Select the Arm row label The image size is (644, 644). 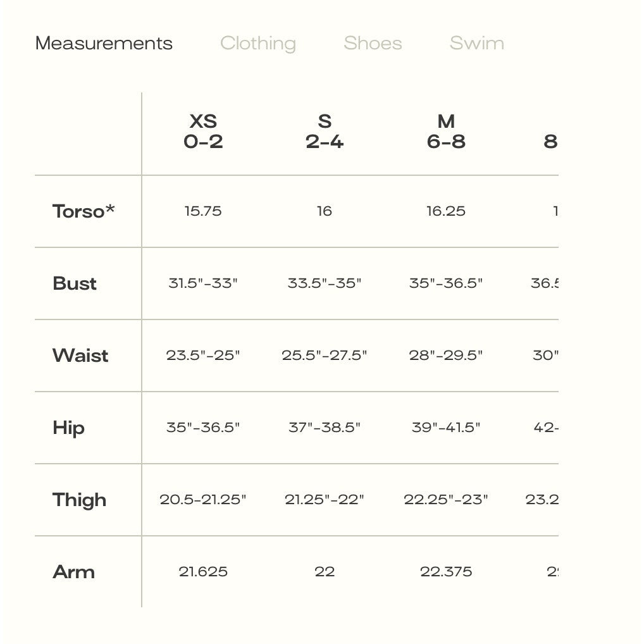pyautogui.click(x=73, y=572)
